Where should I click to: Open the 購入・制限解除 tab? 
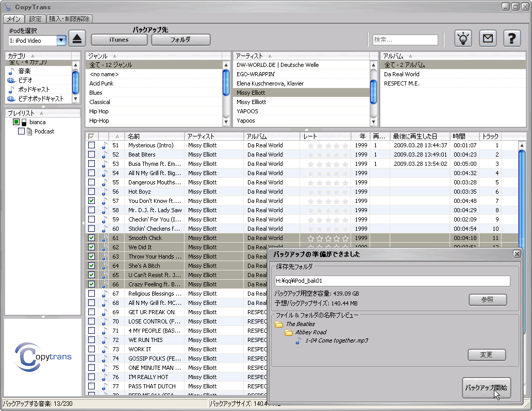(69, 19)
